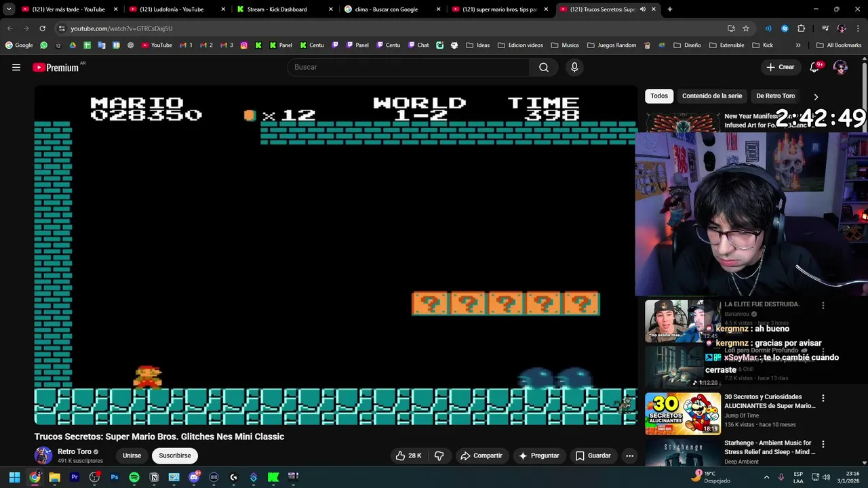This screenshot has width=868, height=488.
Task: Click the Preguntar button
Action: pyautogui.click(x=539, y=455)
